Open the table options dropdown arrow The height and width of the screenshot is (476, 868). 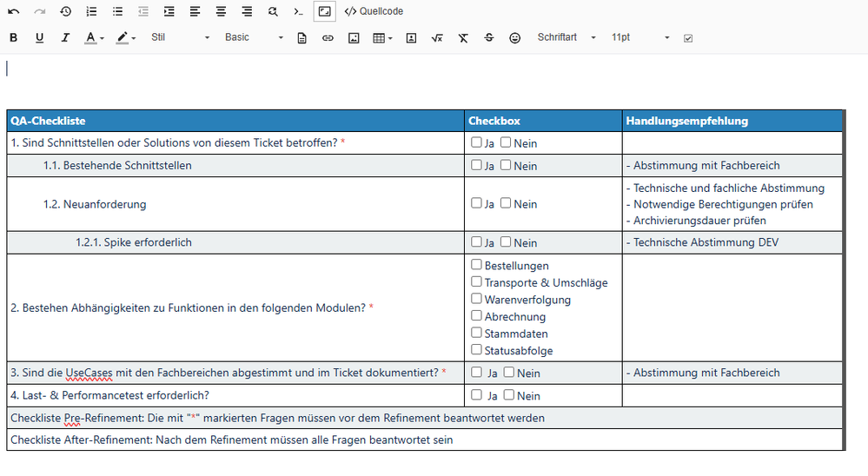(x=391, y=38)
